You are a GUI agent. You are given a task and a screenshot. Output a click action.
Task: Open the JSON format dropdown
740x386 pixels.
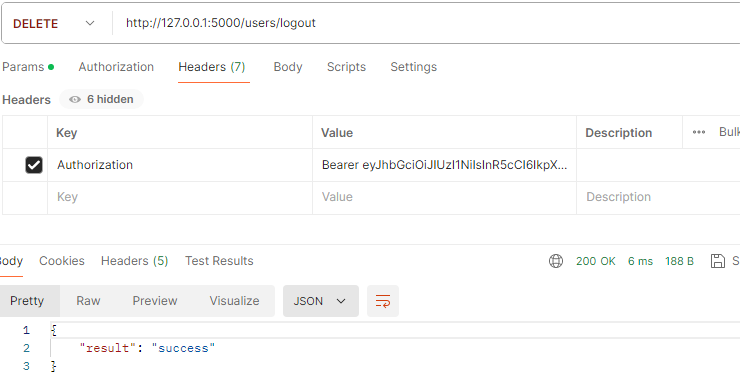click(x=321, y=301)
